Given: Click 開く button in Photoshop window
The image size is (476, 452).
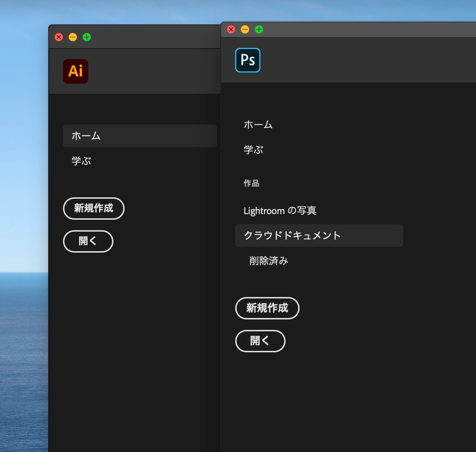Looking at the screenshot, I should point(260,341).
